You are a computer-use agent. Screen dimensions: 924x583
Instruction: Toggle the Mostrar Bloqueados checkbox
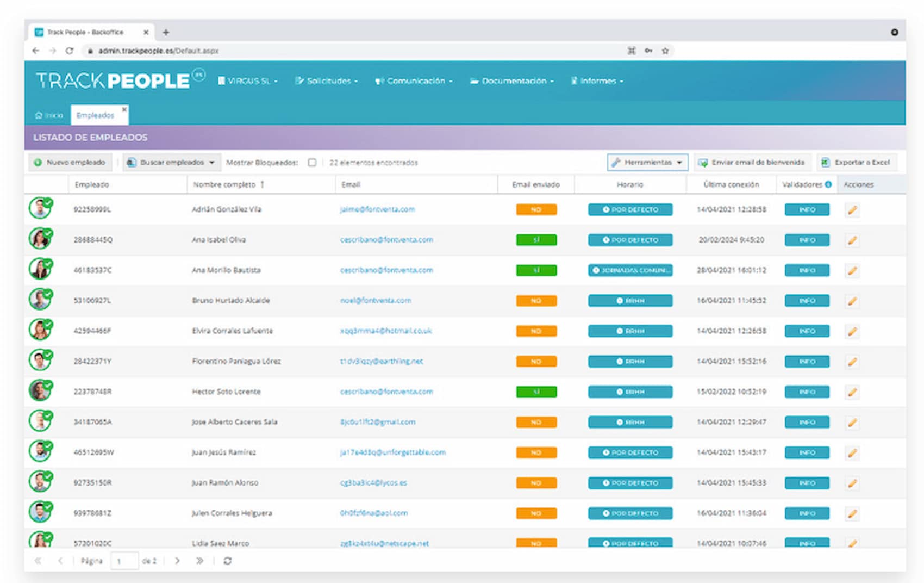tap(312, 163)
